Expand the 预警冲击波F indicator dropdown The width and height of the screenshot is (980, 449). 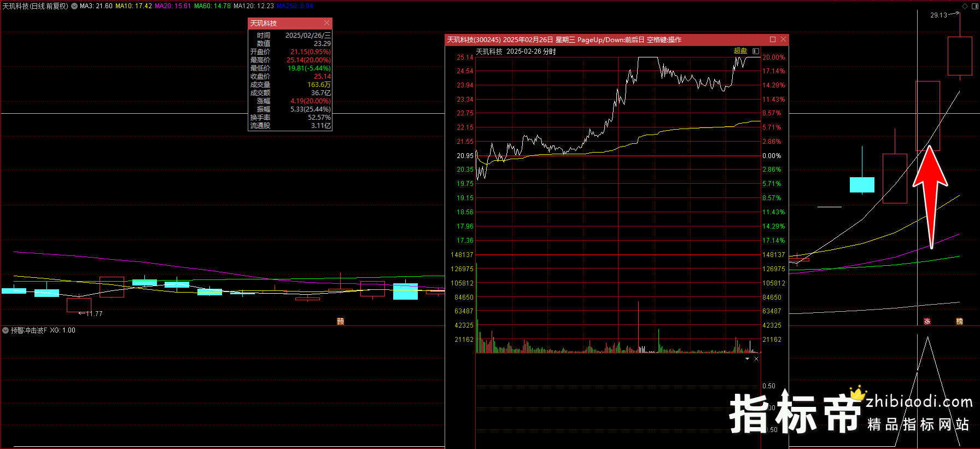5,330
